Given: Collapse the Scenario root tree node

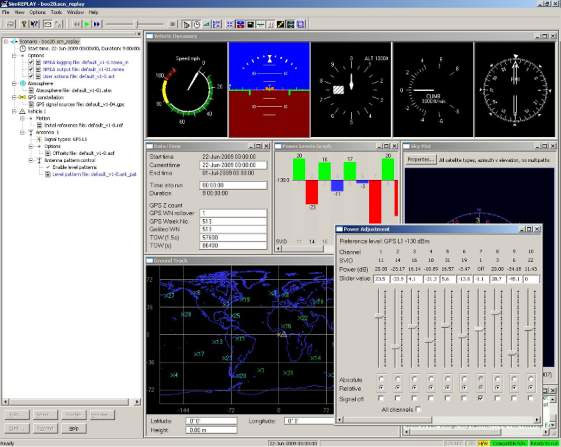Looking at the screenshot, I should pos(6,42).
